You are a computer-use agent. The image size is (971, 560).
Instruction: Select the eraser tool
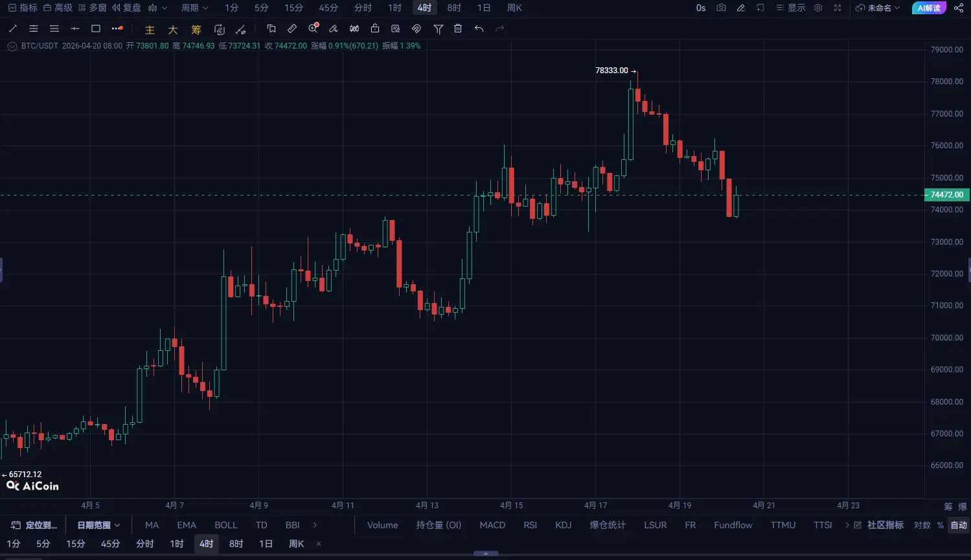click(334, 28)
